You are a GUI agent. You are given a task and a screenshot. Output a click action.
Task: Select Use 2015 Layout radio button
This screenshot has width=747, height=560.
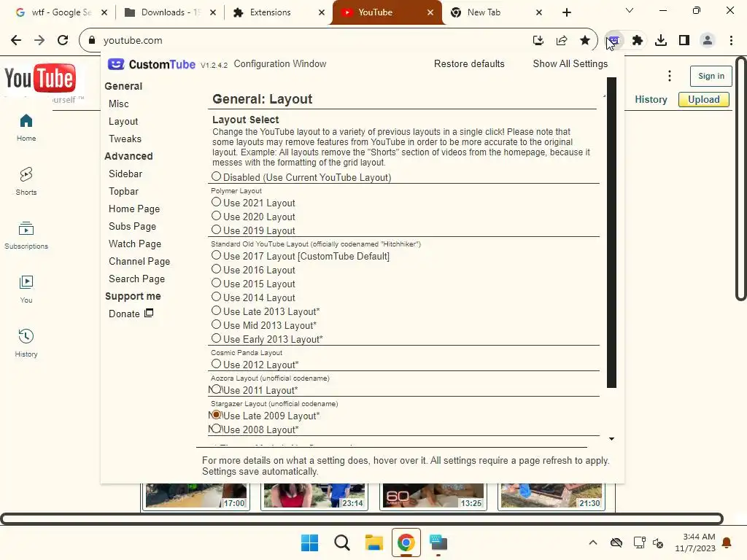(216, 284)
